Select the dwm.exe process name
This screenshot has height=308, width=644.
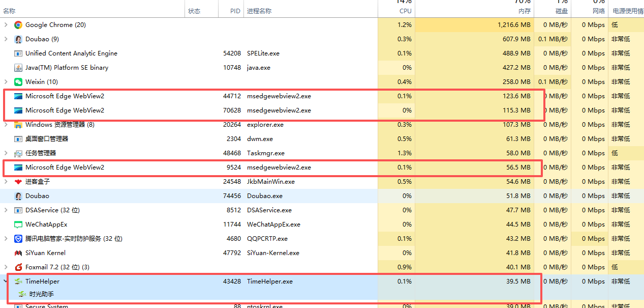260,139
